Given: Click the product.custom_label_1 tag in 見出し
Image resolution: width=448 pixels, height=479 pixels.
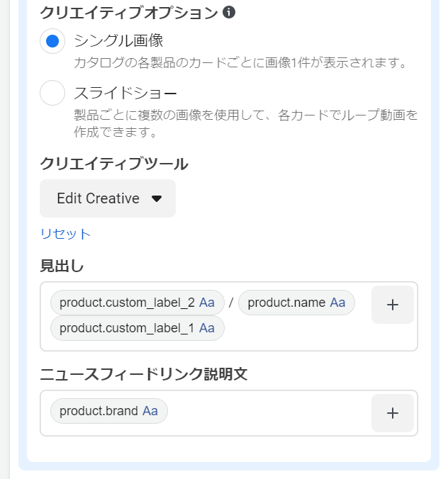Looking at the screenshot, I should coord(127,327).
